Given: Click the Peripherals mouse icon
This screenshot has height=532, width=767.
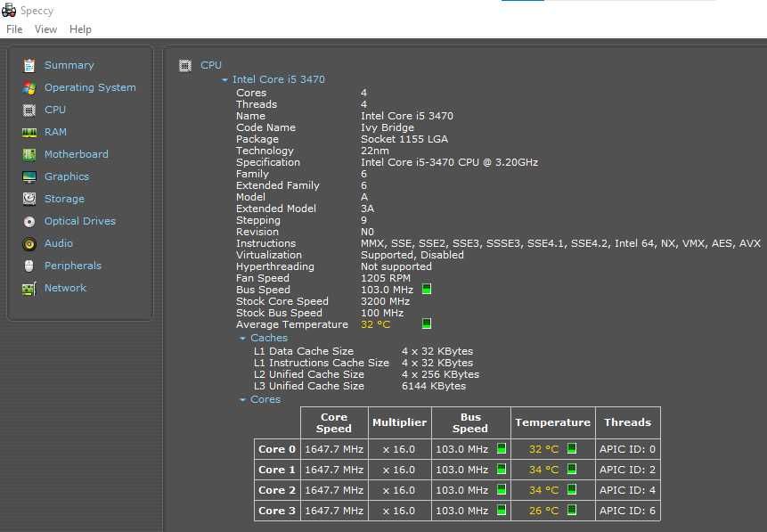Looking at the screenshot, I should point(29,266).
